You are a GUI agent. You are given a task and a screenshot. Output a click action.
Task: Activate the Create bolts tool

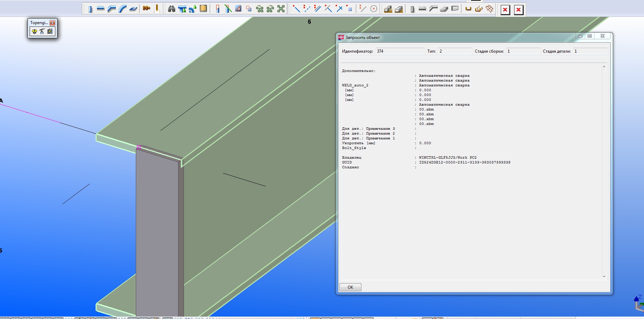146,9
